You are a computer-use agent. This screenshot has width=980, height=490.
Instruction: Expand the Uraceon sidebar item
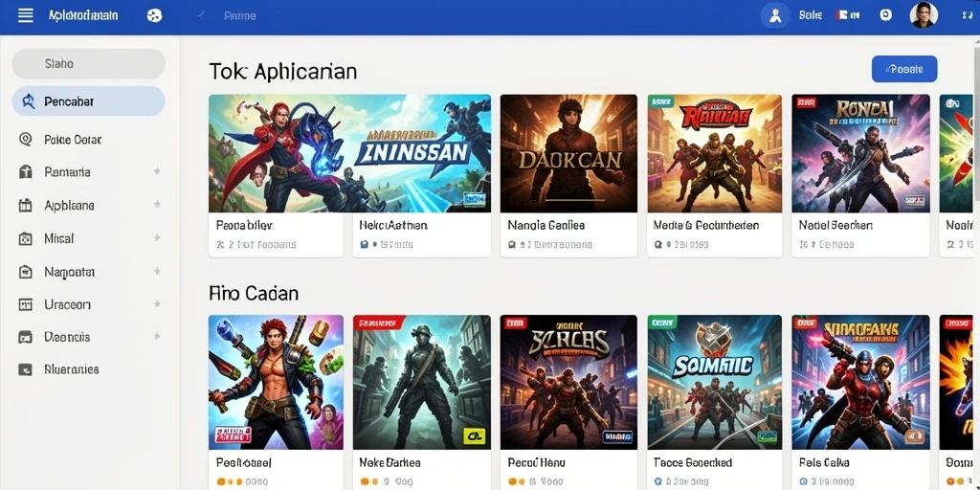[x=157, y=303]
